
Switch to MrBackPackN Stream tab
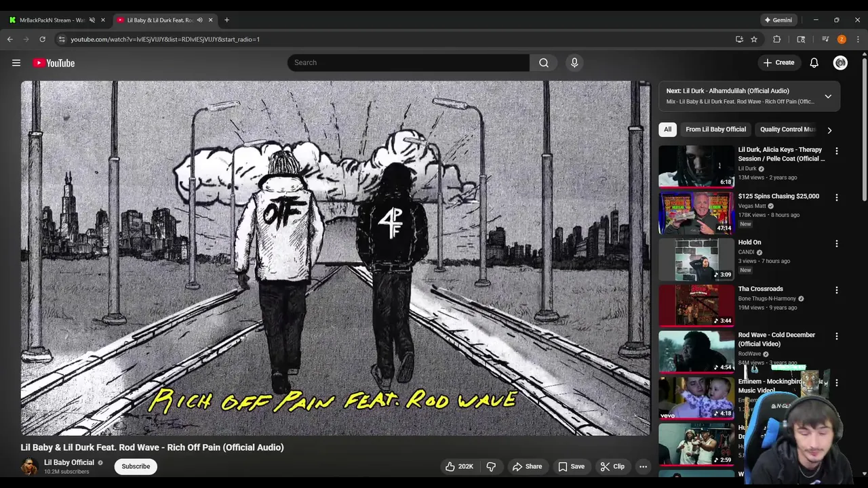coord(53,20)
